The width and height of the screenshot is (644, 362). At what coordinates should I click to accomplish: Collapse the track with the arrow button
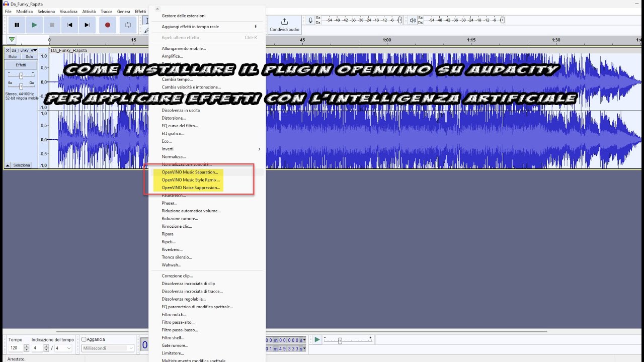tap(8, 165)
